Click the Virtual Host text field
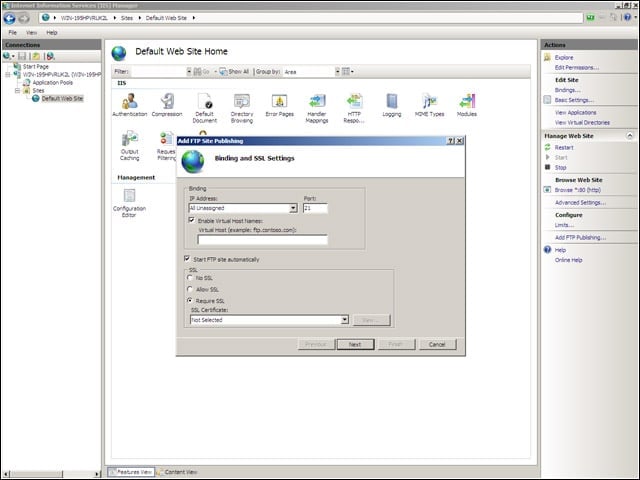Image resolution: width=640 pixels, height=480 pixels. (x=262, y=240)
